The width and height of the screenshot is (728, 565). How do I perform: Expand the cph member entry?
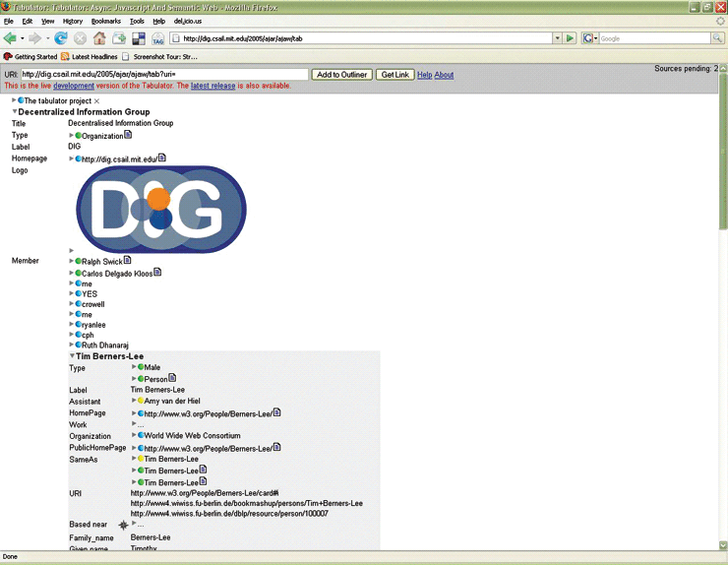[x=71, y=335]
